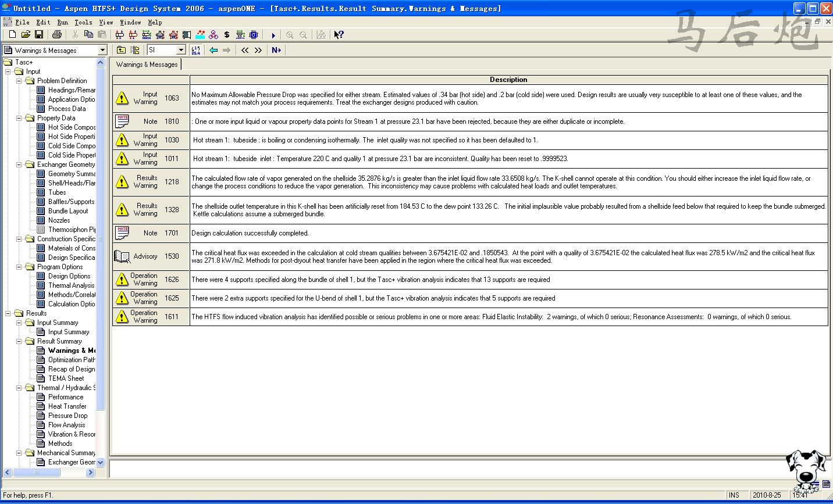Open TEMA Sheet in the tree
Screen dimensions: 833x504
point(66,378)
